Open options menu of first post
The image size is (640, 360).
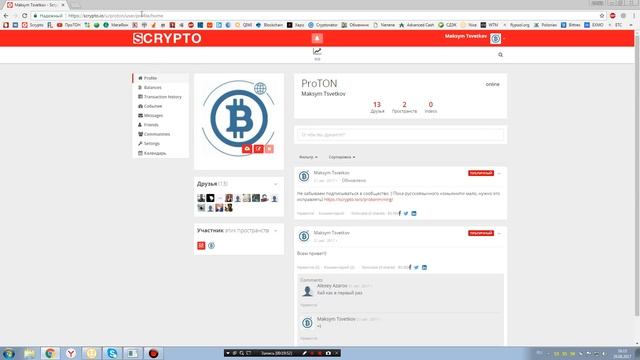(499, 173)
